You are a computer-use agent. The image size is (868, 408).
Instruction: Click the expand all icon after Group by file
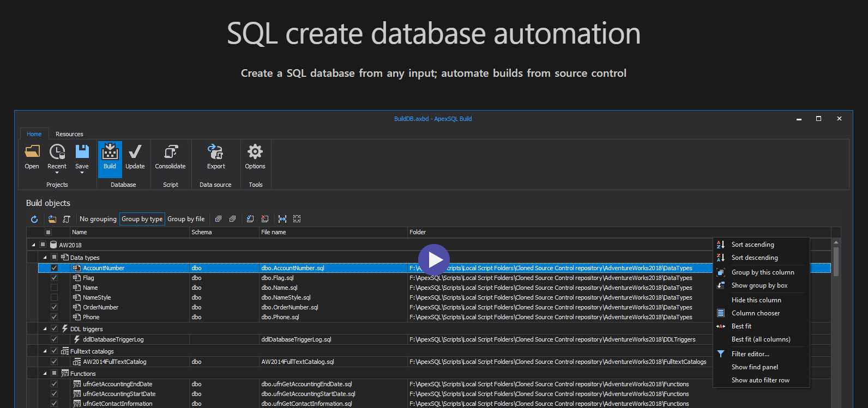(218, 219)
